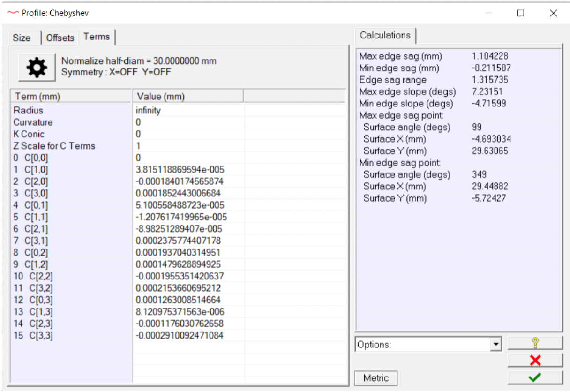Click the Term (mm) column header
The width and height of the screenshot is (570, 392).
[x=70, y=97]
